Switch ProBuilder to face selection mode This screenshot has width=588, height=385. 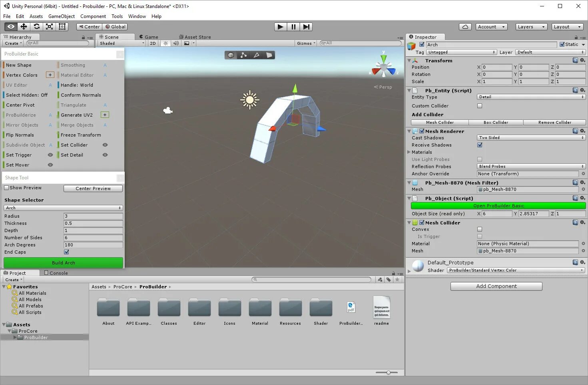coord(269,55)
